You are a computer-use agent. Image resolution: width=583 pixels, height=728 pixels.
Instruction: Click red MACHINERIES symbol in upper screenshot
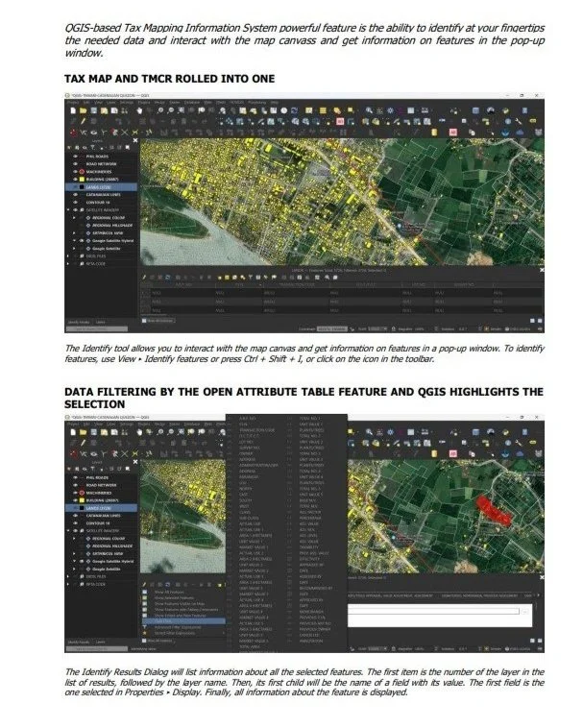[x=82, y=171]
